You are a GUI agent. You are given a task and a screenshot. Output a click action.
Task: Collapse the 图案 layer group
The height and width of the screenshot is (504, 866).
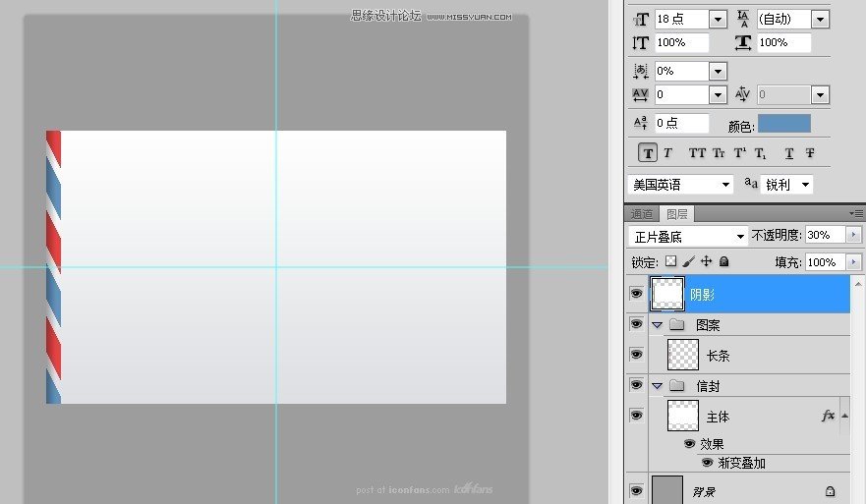tap(658, 325)
